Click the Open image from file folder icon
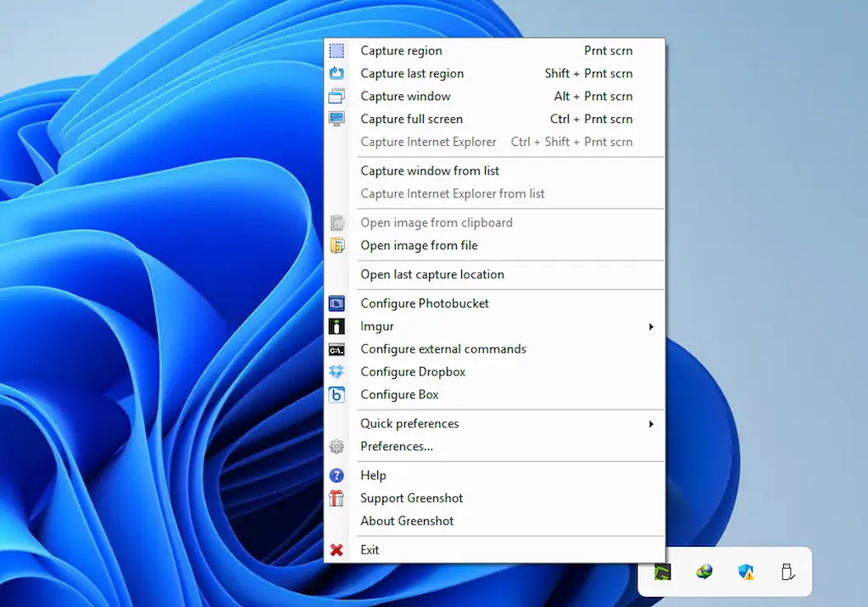 [337, 245]
